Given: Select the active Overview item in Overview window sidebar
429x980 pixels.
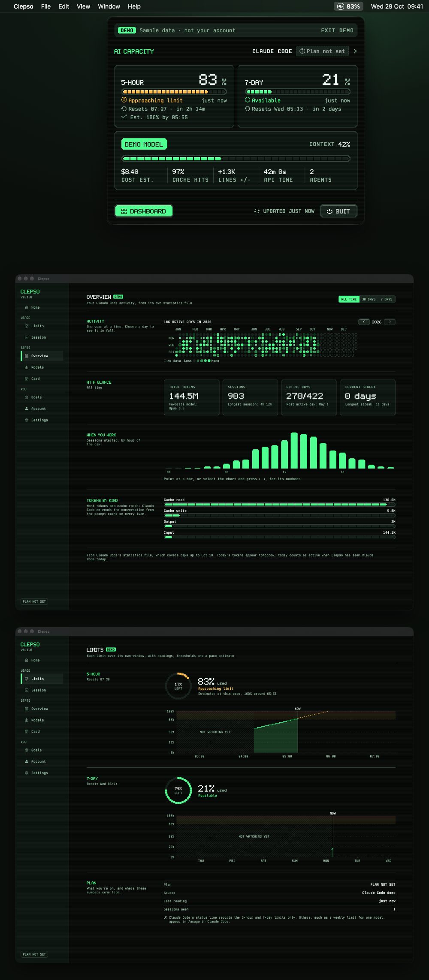Looking at the screenshot, I should pyautogui.click(x=42, y=356).
